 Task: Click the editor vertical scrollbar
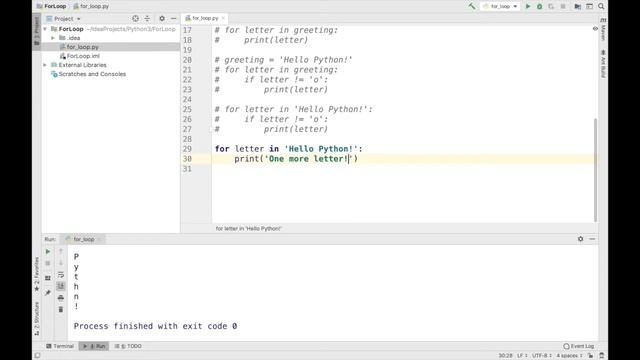pos(596,169)
